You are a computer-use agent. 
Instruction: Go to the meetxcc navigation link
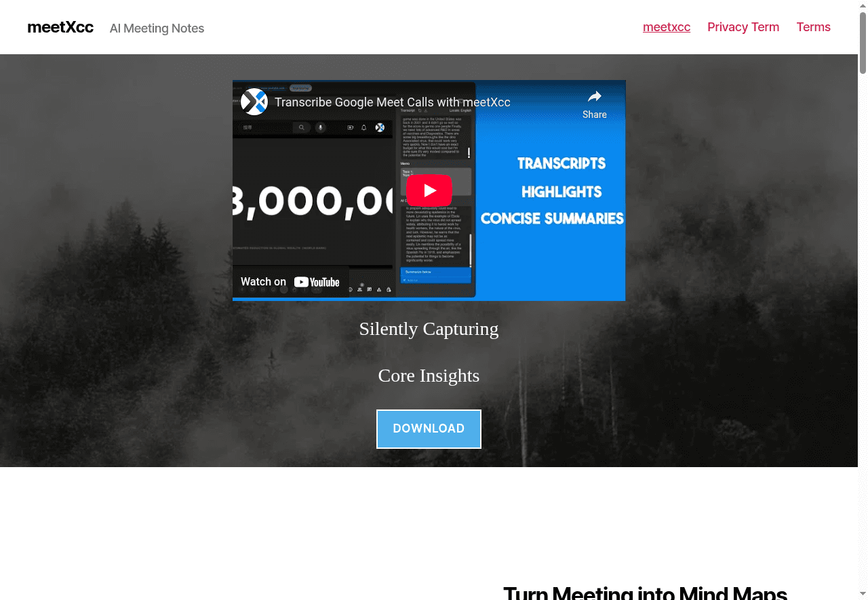tap(666, 27)
